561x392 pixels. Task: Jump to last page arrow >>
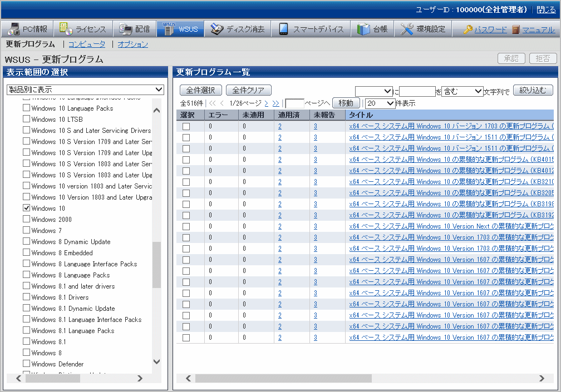tap(275, 103)
